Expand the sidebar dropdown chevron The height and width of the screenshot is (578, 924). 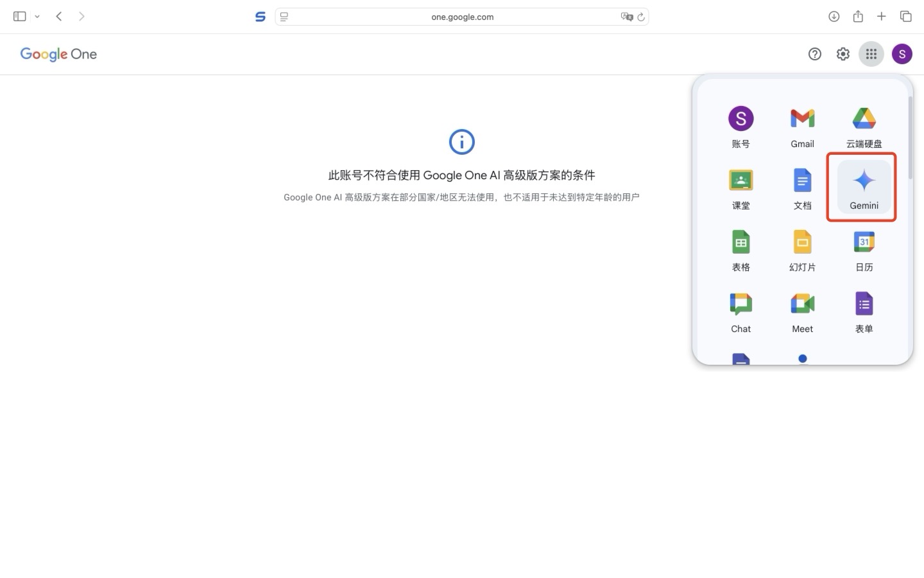[x=37, y=17]
